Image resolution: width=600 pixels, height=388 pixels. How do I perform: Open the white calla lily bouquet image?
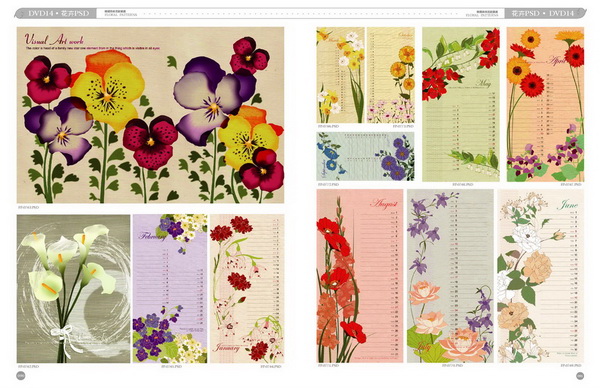[73, 289]
